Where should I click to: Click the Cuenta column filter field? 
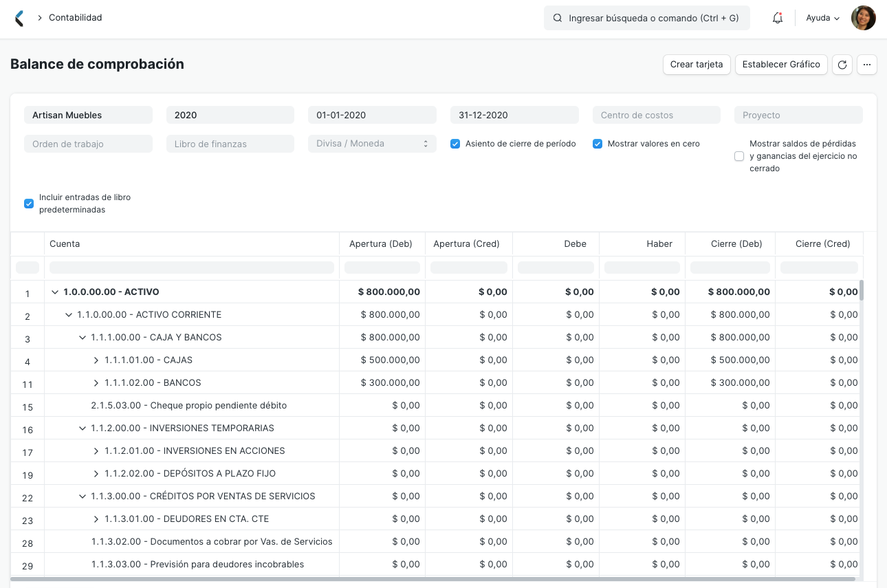pos(191,268)
